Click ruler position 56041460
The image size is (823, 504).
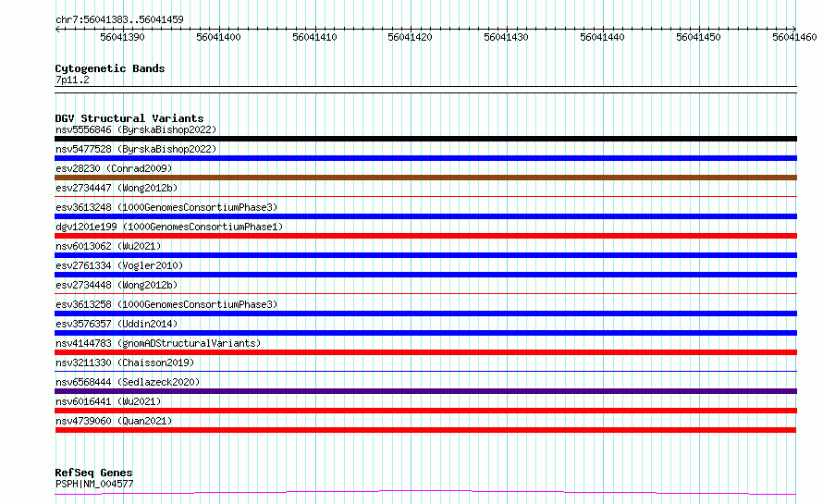coord(794,37)
